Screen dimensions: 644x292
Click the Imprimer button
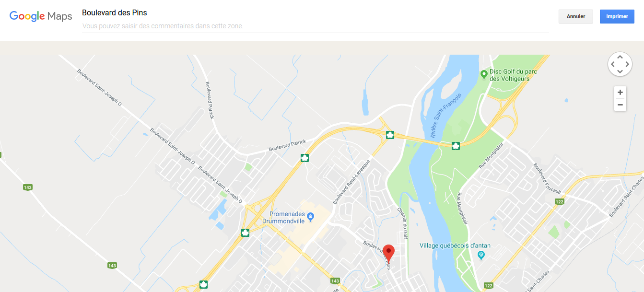coord(617,16)
